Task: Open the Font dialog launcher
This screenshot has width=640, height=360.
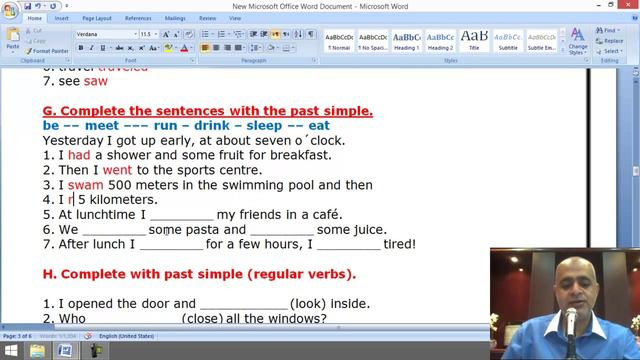Action: point(192,60)
